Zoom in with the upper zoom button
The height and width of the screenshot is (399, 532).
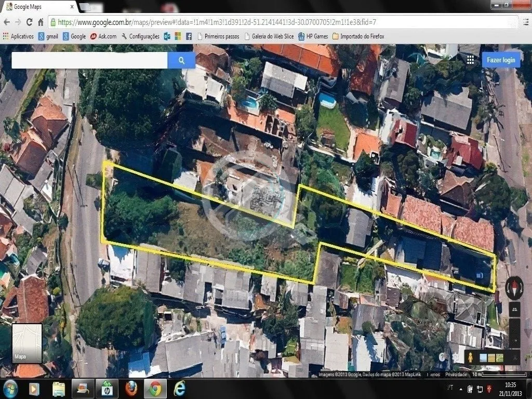(514, 325)
